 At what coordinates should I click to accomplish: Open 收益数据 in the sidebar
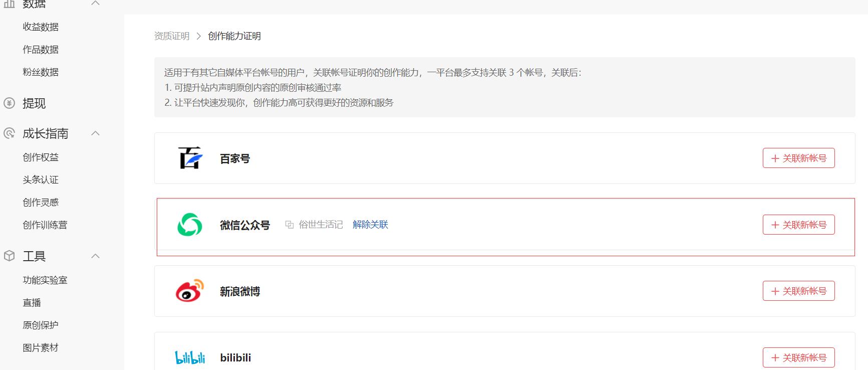pos(41,27)
